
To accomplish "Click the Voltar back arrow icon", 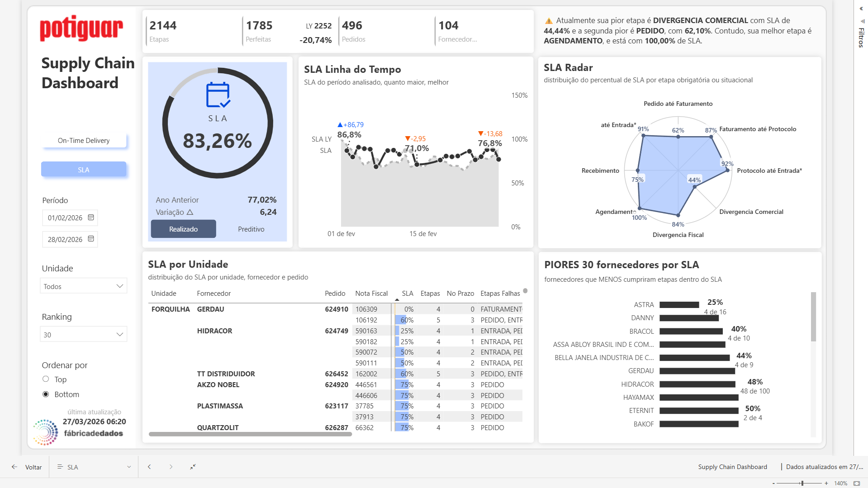I will (x=14, y=467).
